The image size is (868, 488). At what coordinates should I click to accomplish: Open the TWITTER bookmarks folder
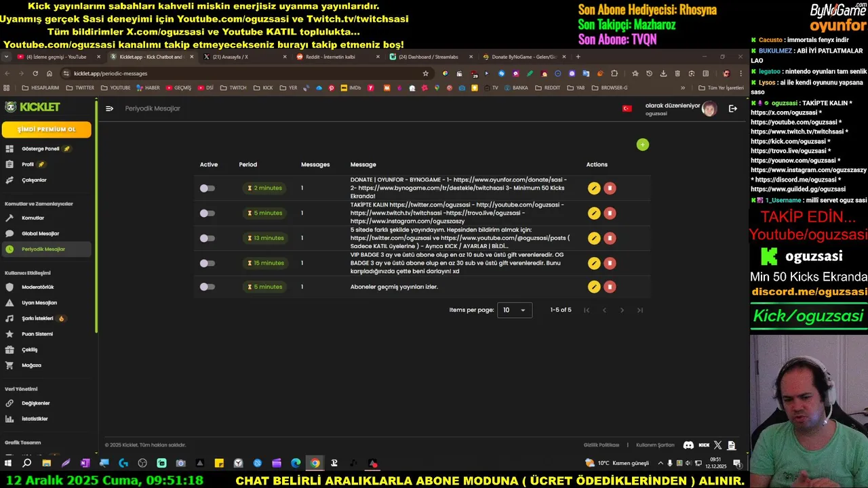point(80,87)
